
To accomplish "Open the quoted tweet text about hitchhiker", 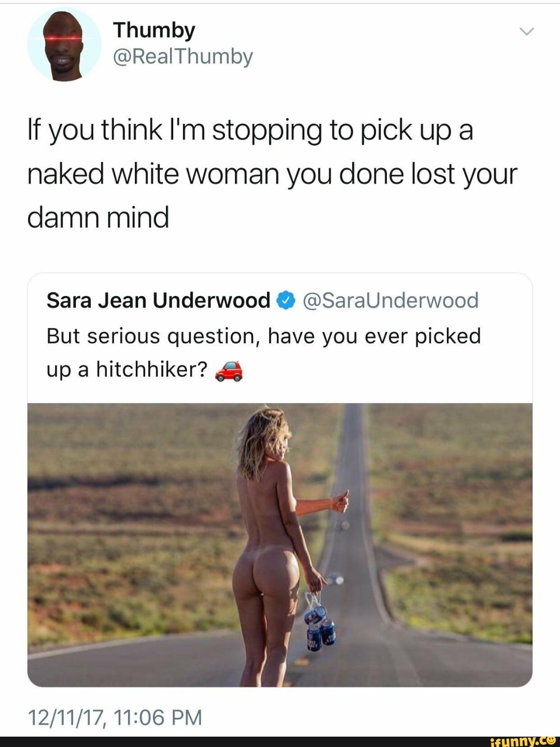I will click(263, 353).
